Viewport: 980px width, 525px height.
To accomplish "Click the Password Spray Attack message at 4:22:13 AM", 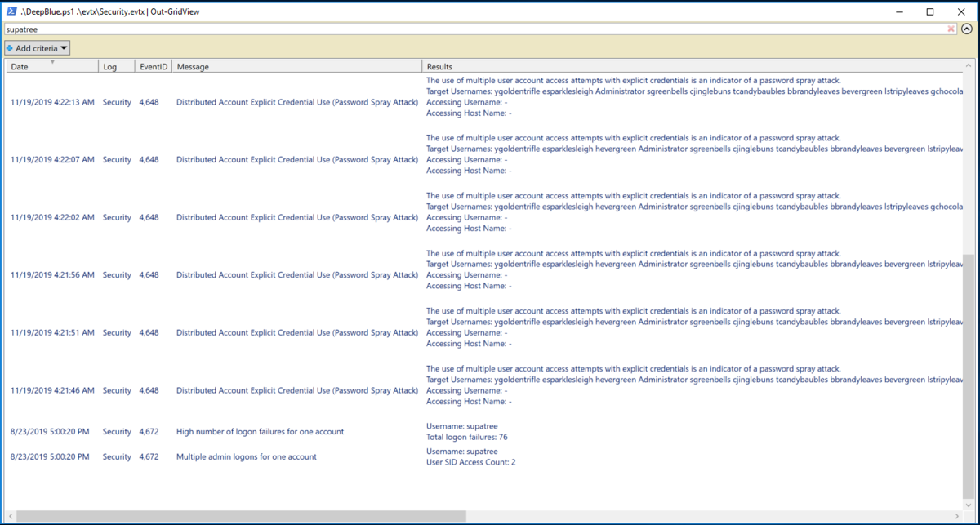I will 297,102.
